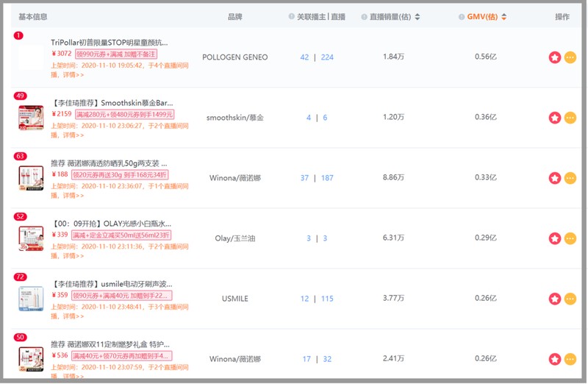This screenshot has height=384, width=588.
Task: Open more options for the TriPollar product
Action: coord(570,57)
